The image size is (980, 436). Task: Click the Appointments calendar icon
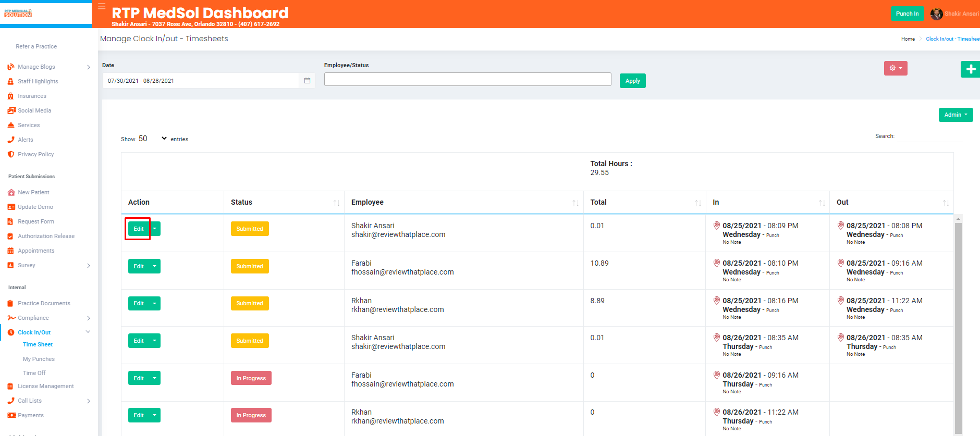coord(11,251)
